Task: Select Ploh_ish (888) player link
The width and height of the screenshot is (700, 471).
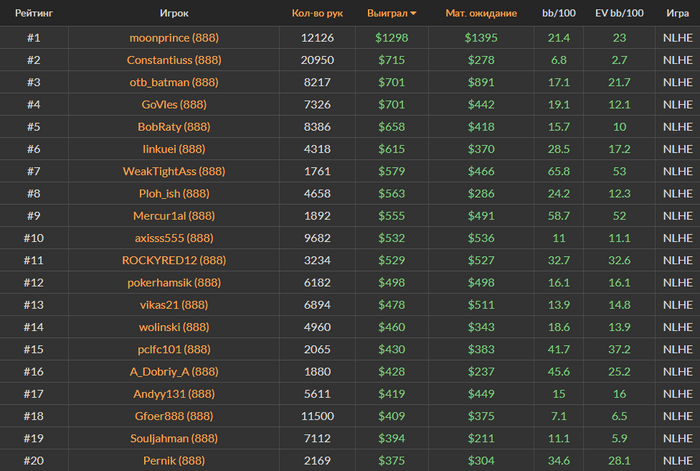Action: (174, 194)
